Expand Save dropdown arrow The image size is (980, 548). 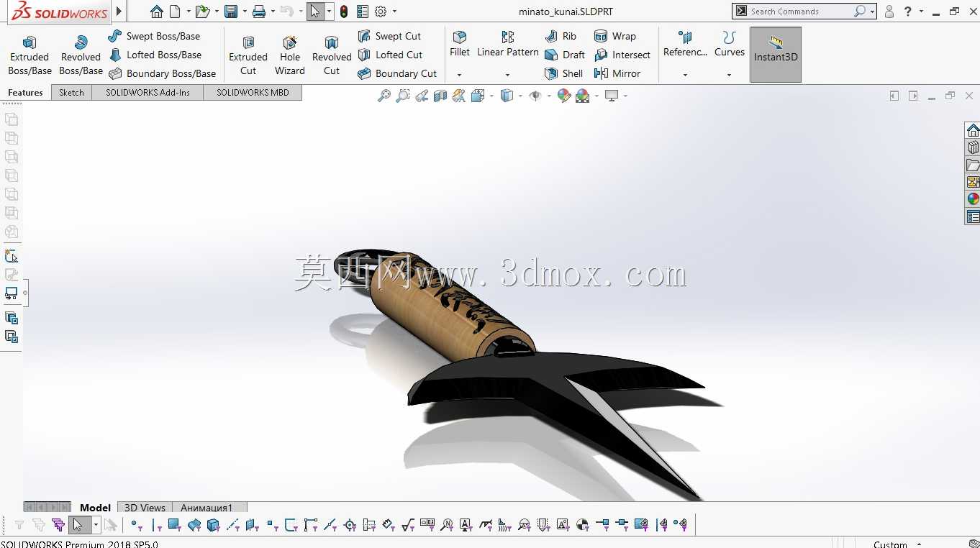point(244,12)
